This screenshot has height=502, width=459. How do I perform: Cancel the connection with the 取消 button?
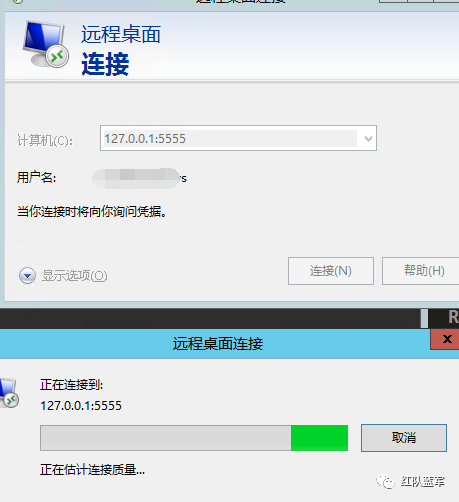(x=404, y=438)
